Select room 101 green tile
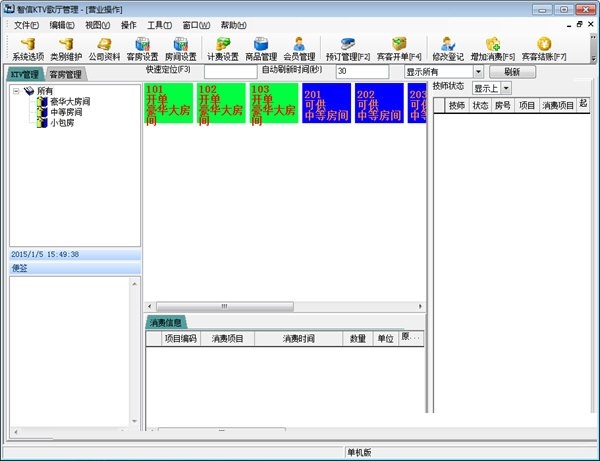 coord(168,103)
